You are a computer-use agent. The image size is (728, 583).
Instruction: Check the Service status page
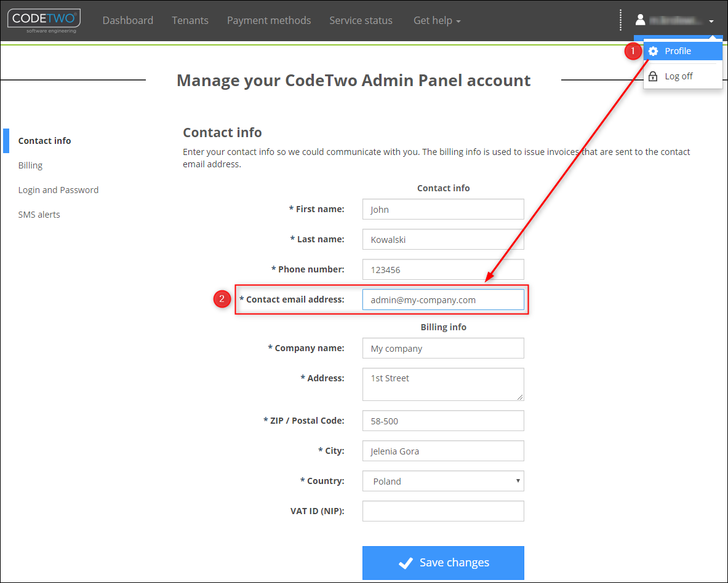(361, 20)
